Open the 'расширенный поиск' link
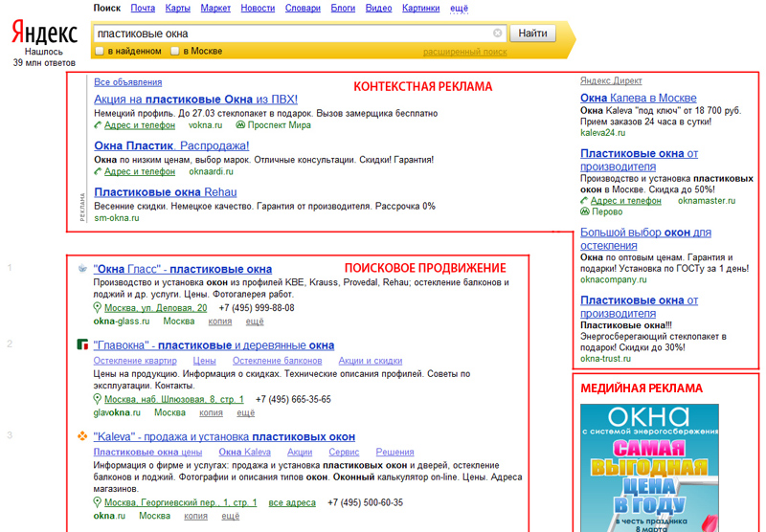Screen dimensions: 766x532 tap(464, 52)
